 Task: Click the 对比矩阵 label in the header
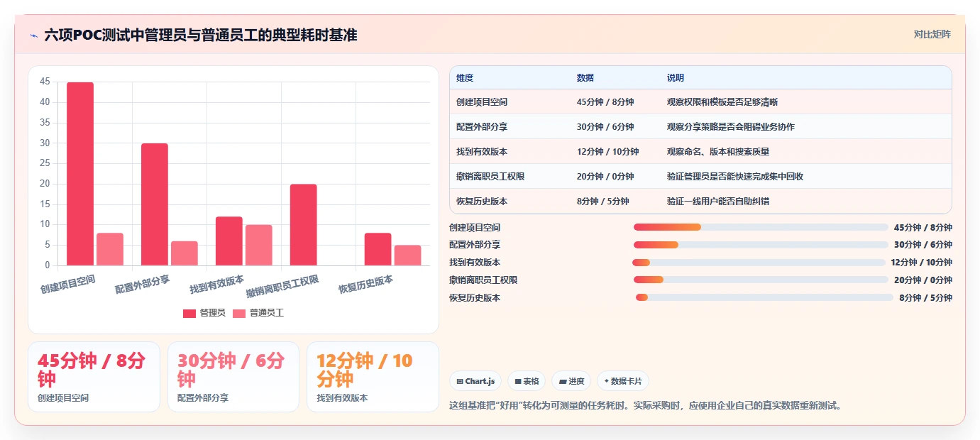[x=932, y=35]
